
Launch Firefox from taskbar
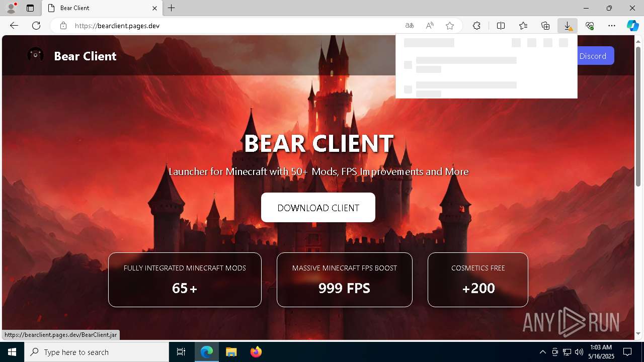(x=256, y=352)
